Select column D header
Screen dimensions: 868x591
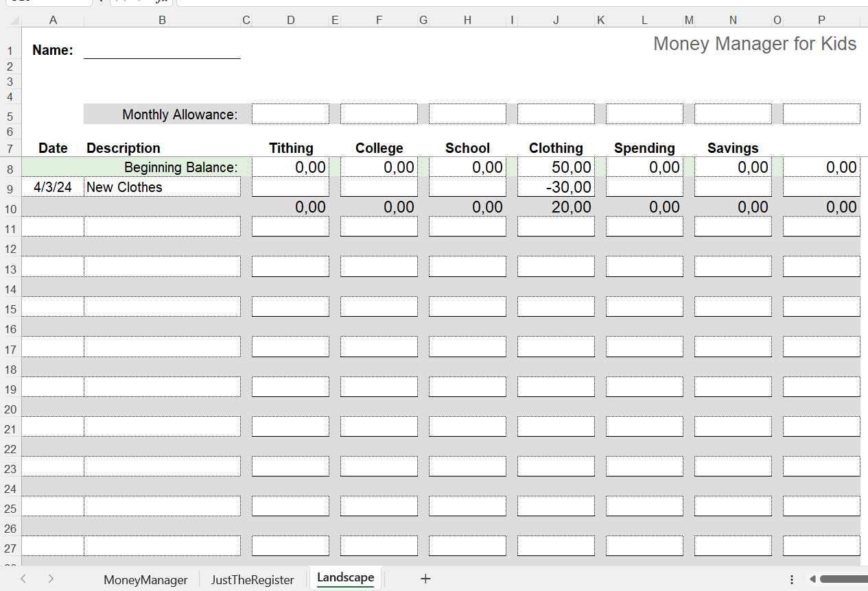(291, 21)
